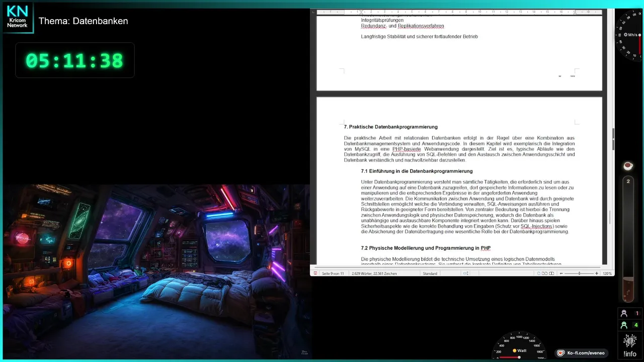The height and width of the screenshot is (362, 644).
Task: Click the '!info' command icon
Action: pos(630,345)
